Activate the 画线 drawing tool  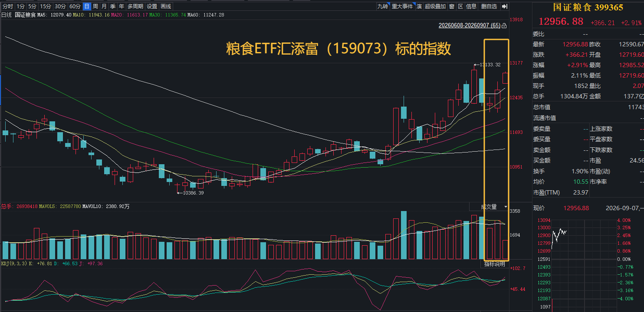(x=166, y=6)
